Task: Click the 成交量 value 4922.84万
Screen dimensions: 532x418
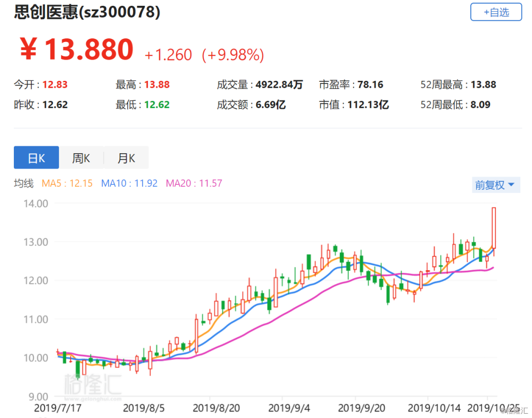Action: point(279,85)
